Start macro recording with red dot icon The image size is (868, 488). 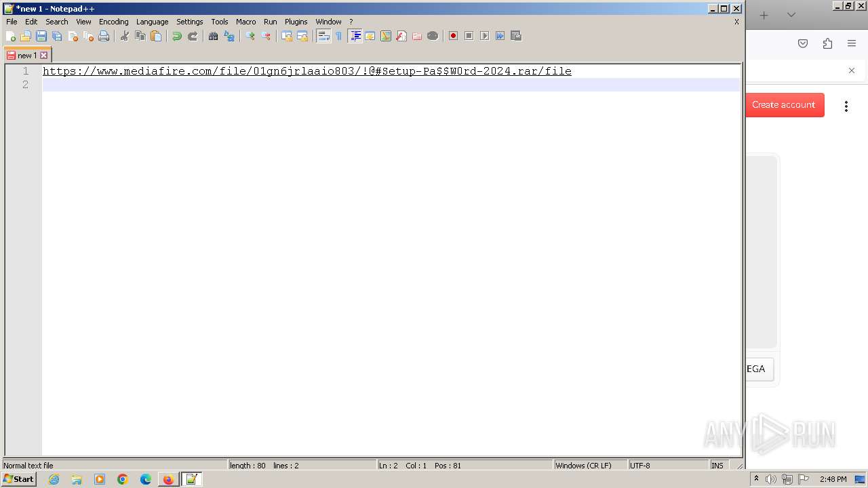click(x=454, y=36)
